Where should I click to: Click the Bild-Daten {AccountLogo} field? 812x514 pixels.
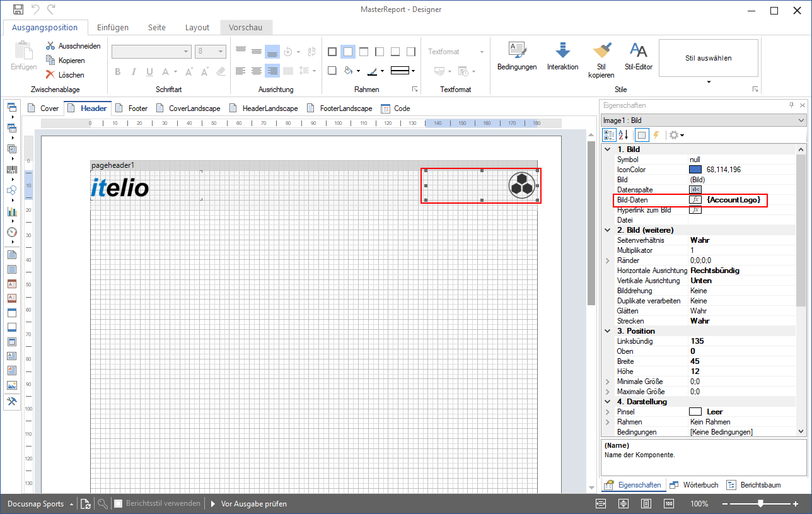(x=748, y=200)
